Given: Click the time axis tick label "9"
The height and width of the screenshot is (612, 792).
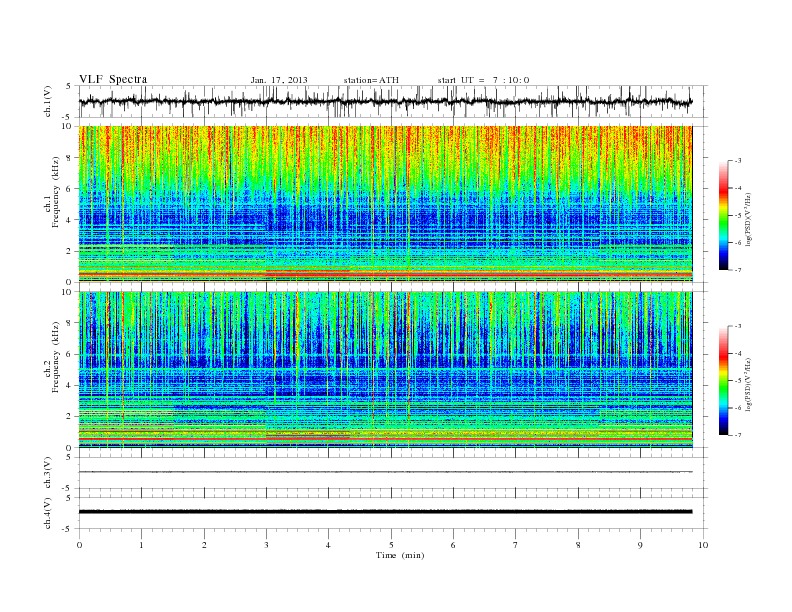Looking at the screenshot, I should (x=640, y=545).
